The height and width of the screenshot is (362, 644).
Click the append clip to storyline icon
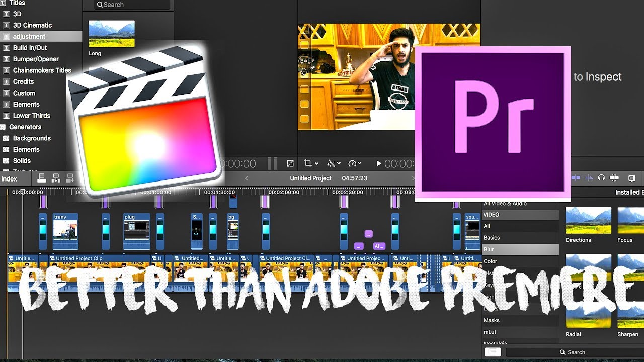(x=70, y=178)
